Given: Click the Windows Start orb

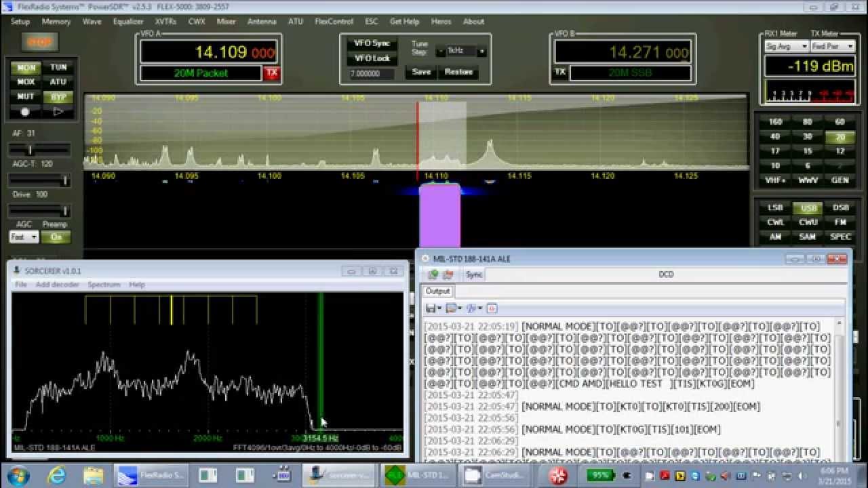Looking at the screenshot, I should click(18, 475).
